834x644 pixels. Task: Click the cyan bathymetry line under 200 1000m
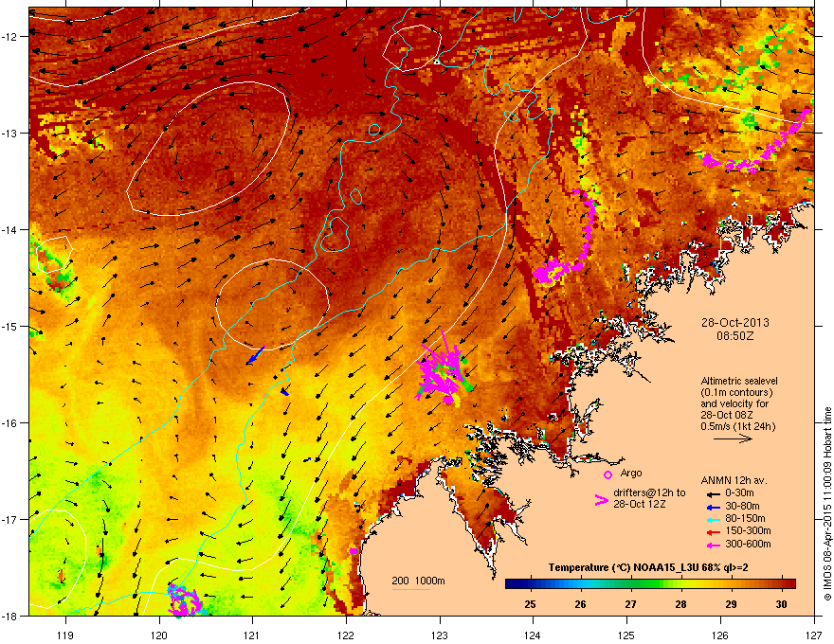(410, 589)
